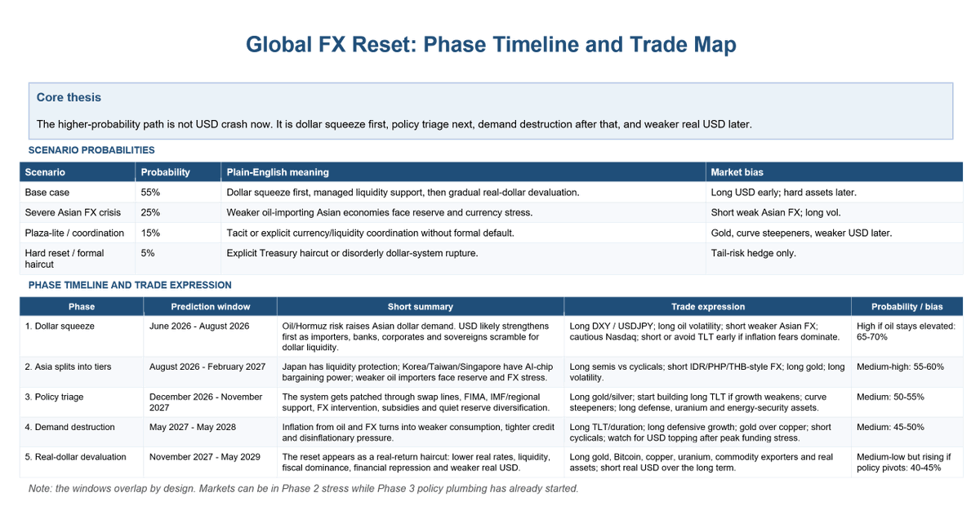Click the 'Short summary' column header
This screenshot has width=980, height=524.
coord(421,307)
